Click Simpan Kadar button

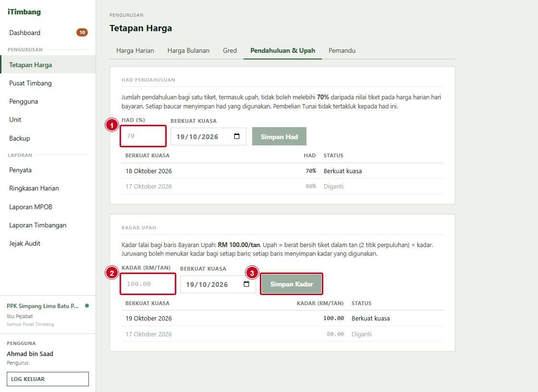pos(292,284)
